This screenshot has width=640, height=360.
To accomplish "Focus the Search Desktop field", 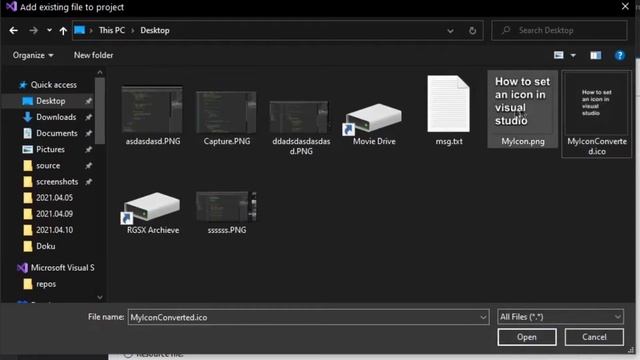I will (x=559, y=30).
